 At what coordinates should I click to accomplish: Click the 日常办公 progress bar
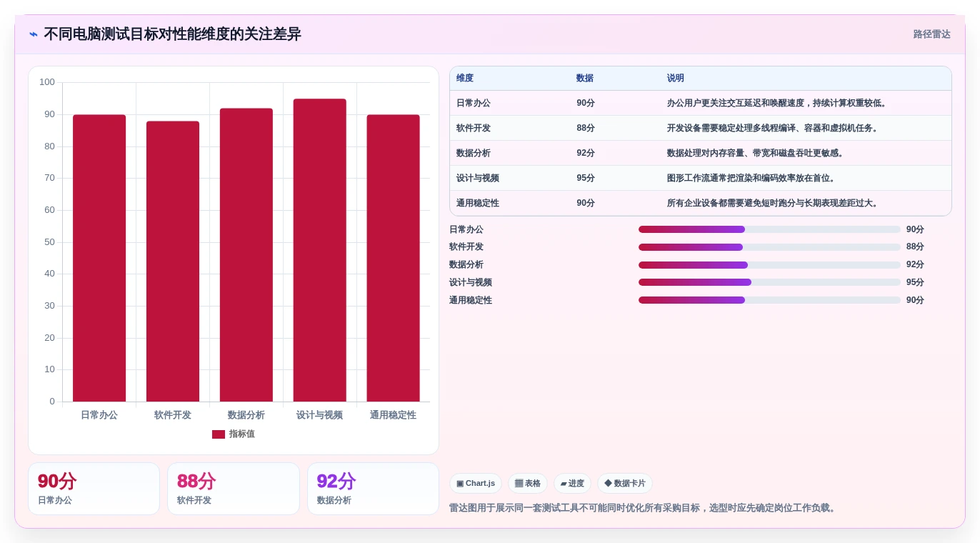769,229
